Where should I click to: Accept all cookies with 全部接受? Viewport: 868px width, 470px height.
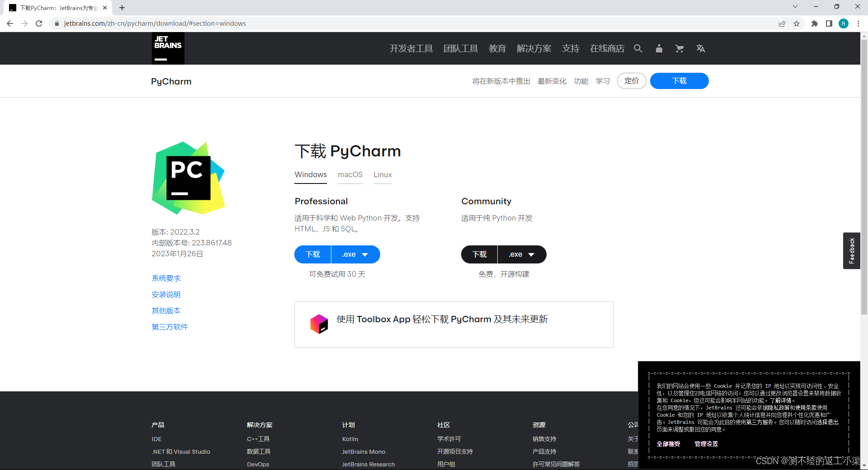pyautogui.click(x=668, y=444)
